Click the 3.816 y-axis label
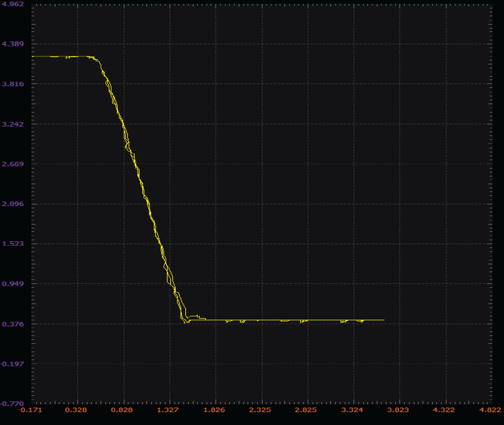This screenshot has width=504, height=425. pos(13,84)
